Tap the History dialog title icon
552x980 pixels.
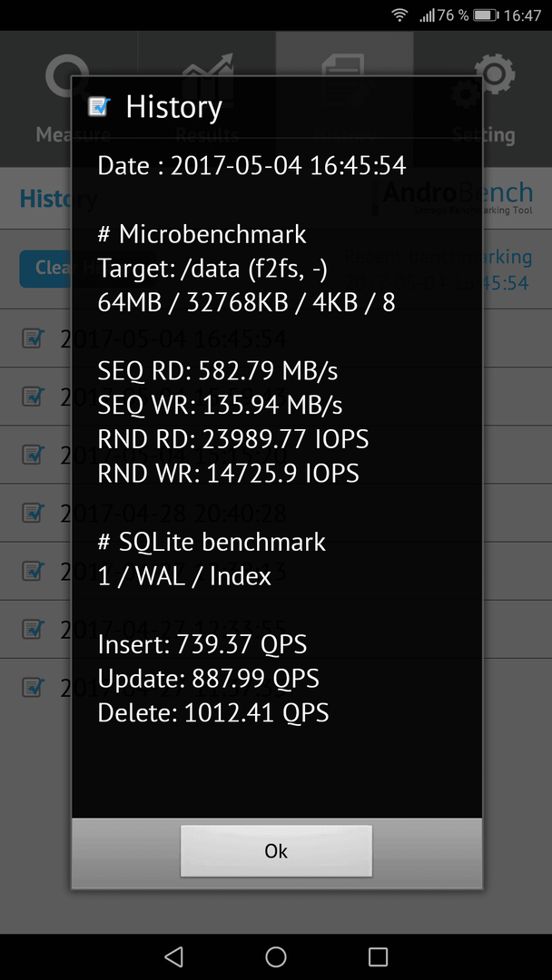[x=99, y=107]
